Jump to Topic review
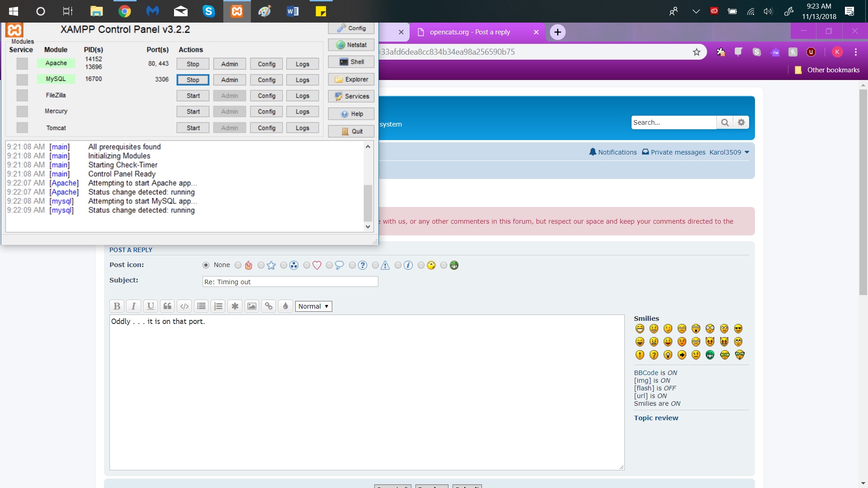The width and height of the screenshot is (868, 488). point(656,418)
